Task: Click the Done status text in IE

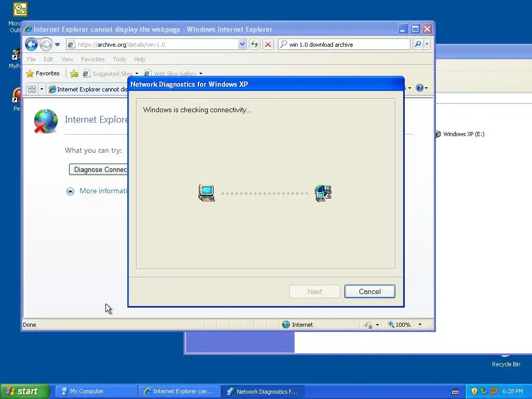Action: click(30, 325)
